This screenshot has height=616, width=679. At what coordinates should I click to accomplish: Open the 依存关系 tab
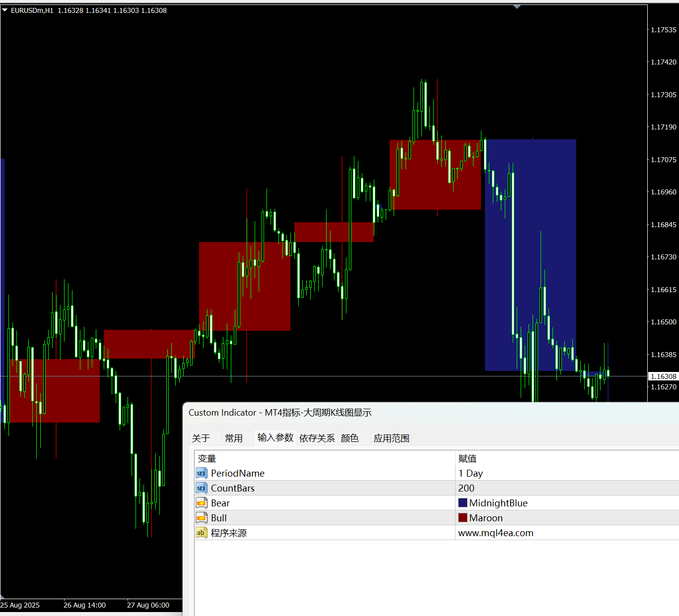coord(317,438)
